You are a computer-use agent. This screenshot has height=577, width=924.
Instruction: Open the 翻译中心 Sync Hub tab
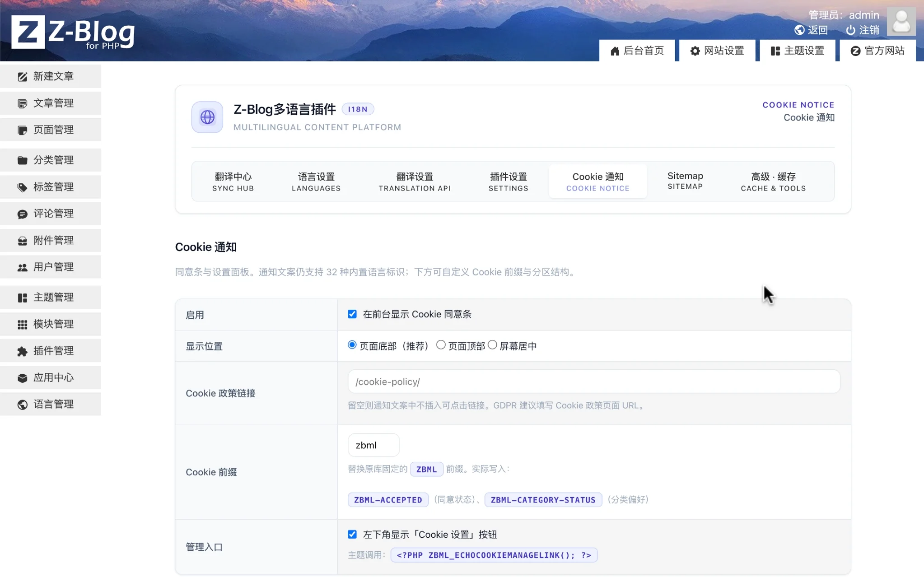(233, 181)
